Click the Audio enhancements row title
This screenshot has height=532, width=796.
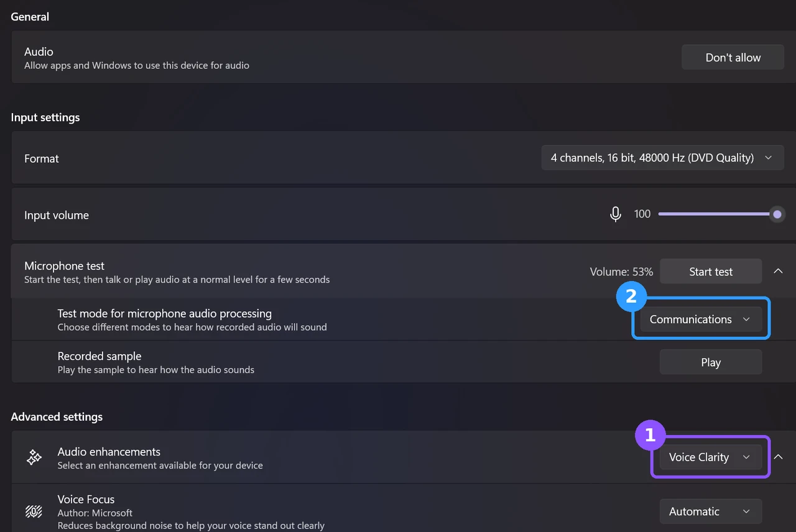coord(109,452)
